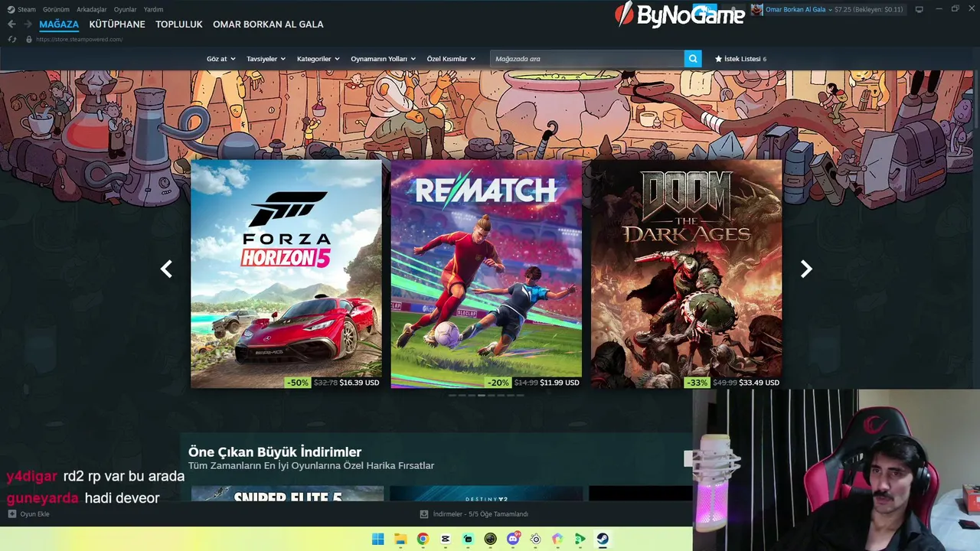
Task: Open Big Picture mode monitor icon
Action: [x=919, y=9]
